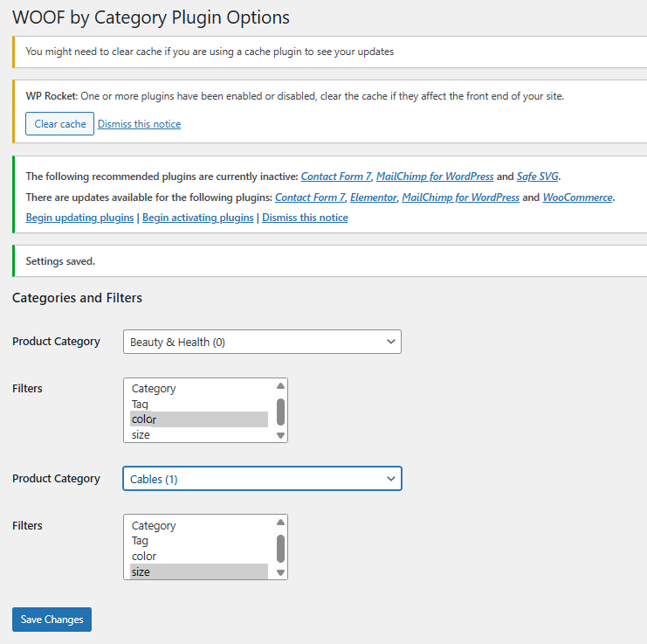Screen dimensions: 647x644
Task: Click the Clear cache button
Action: pos(60,124)
